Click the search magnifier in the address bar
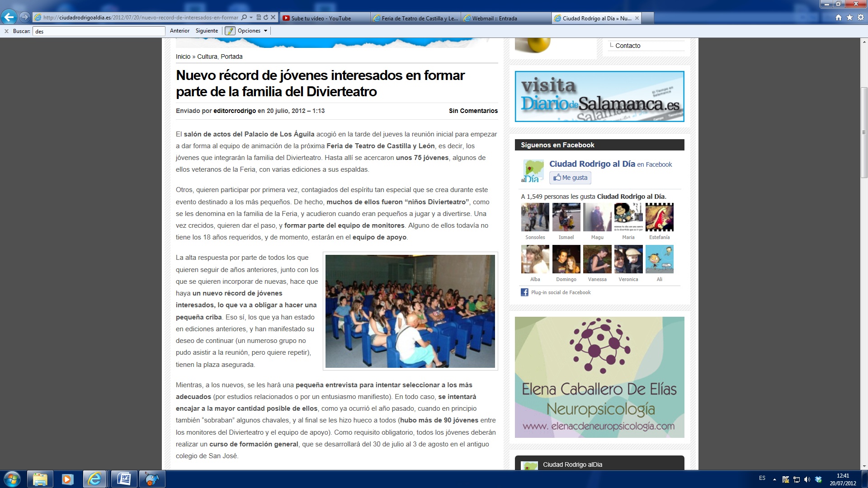This screenshot has height=488, width=868. click(x=244, y=18)
